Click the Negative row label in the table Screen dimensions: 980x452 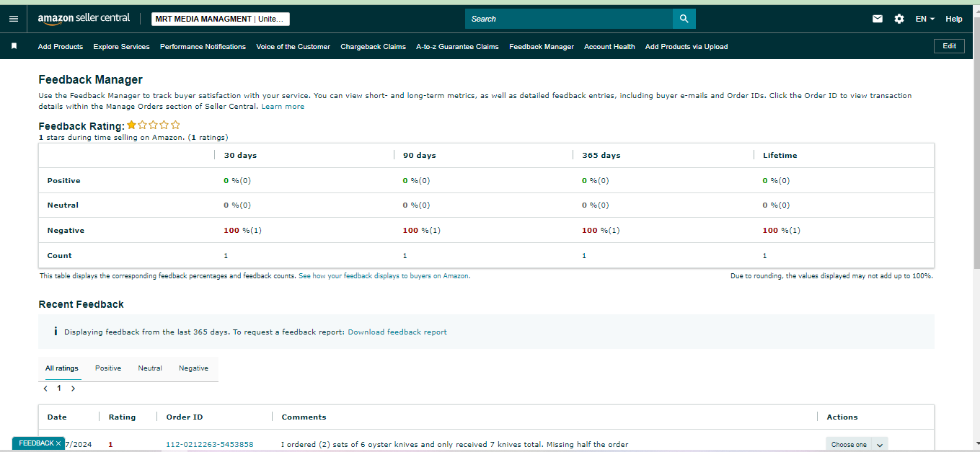66,231
